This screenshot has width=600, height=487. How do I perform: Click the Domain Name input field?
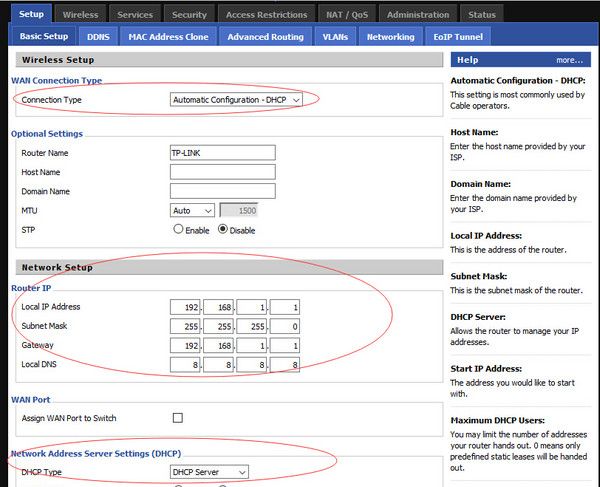222,191
